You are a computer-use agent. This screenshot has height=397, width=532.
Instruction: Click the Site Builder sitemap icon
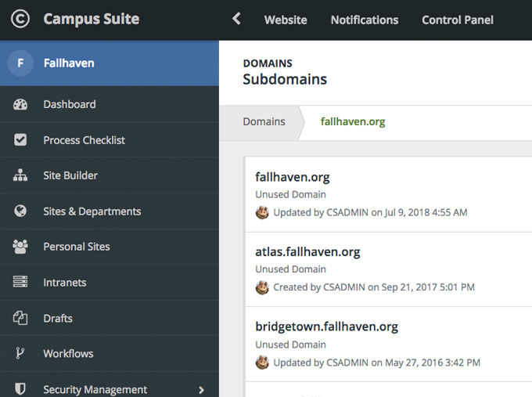point(20,175)
